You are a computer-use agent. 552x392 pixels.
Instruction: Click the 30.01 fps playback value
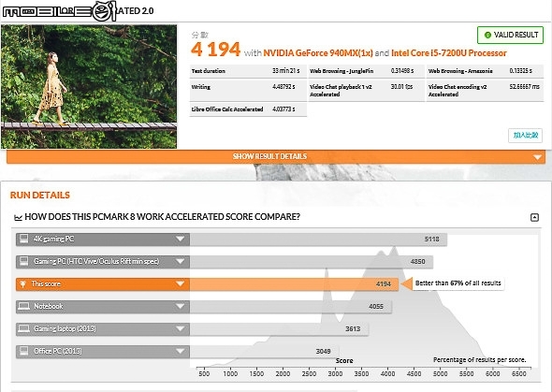click(401, 87)
